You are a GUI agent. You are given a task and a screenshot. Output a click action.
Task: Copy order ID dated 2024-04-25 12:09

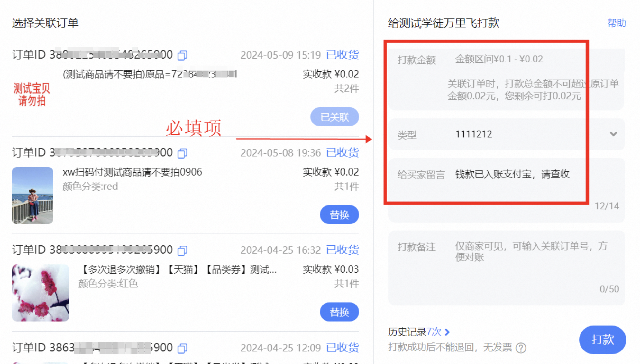[x=182, y=348]
